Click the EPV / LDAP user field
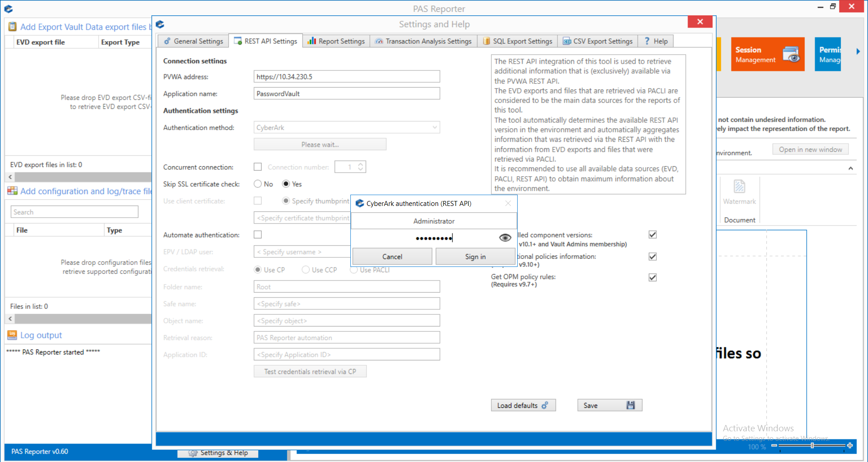Screen dimensions: 868x462 click(x=302, y=252)
